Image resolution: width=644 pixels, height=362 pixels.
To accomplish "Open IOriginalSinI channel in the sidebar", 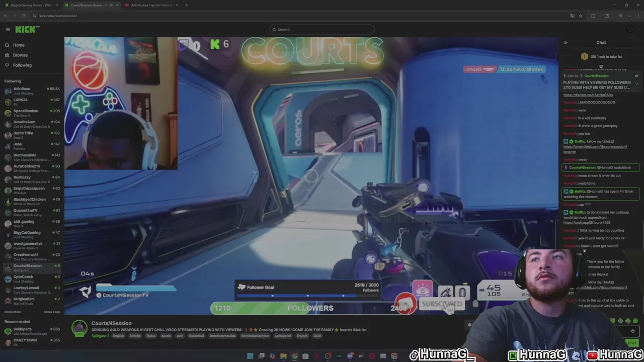I will tap(31, 301).
